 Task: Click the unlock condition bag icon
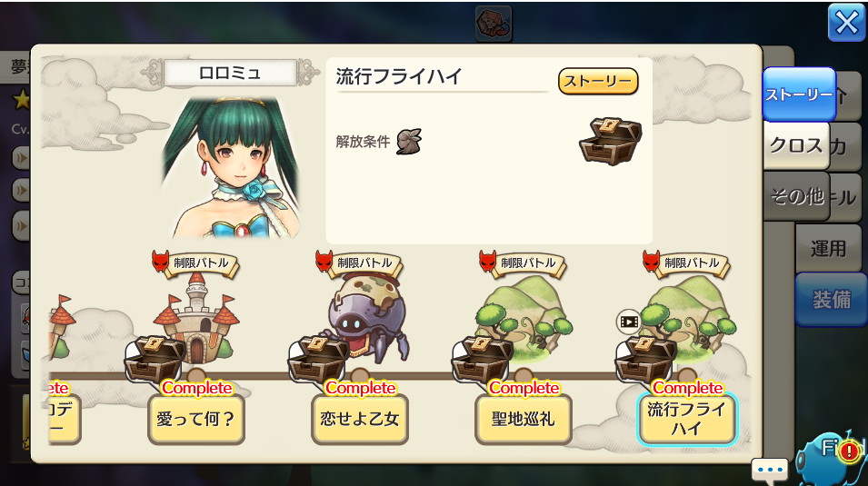409,141
